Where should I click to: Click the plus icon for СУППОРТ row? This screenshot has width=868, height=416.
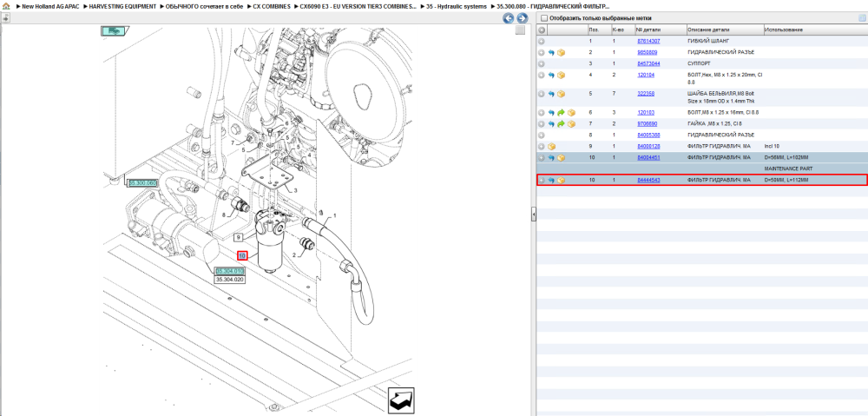(542, 63)
